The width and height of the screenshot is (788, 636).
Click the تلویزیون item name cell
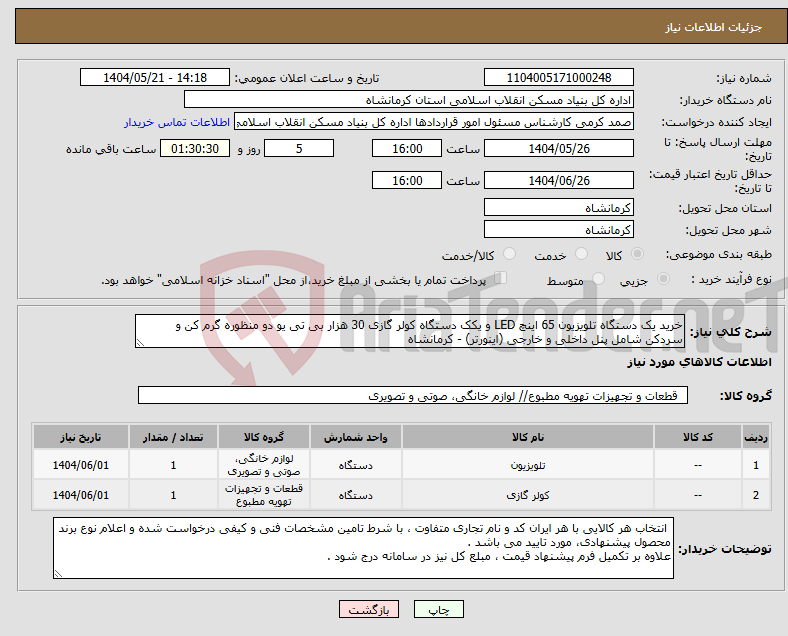(528, 465)
